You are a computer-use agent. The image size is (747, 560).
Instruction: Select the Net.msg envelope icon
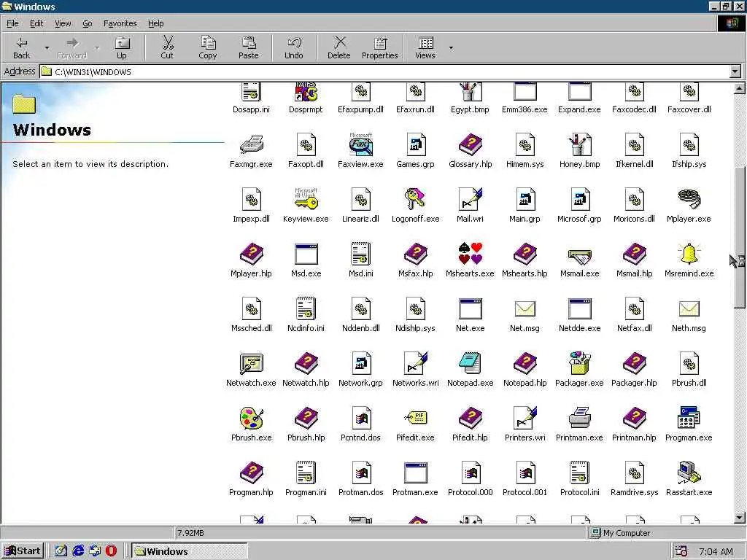point(525,308)
